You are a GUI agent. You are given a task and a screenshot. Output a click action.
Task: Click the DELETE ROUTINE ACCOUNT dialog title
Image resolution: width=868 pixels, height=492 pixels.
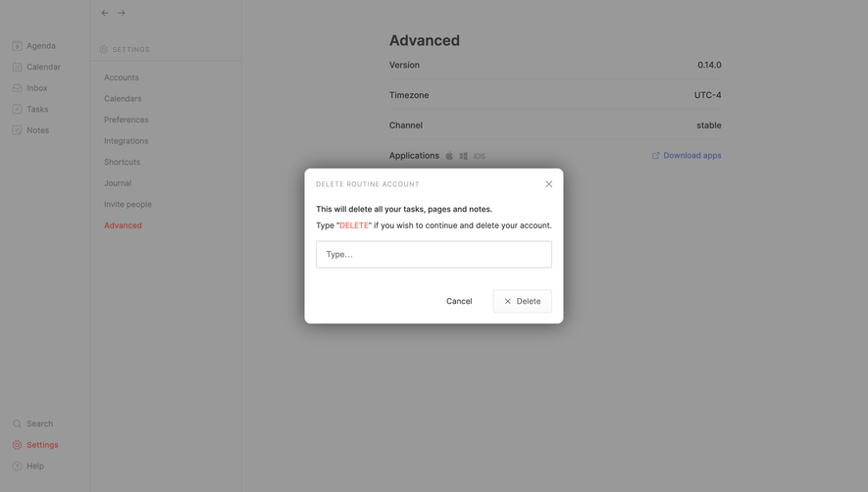click(368, 184)
